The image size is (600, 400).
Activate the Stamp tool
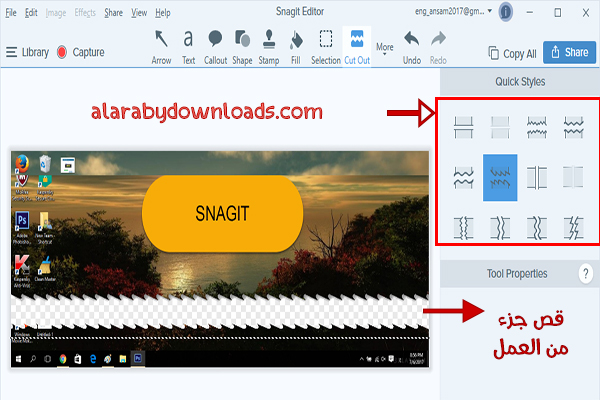coord(269,47)
